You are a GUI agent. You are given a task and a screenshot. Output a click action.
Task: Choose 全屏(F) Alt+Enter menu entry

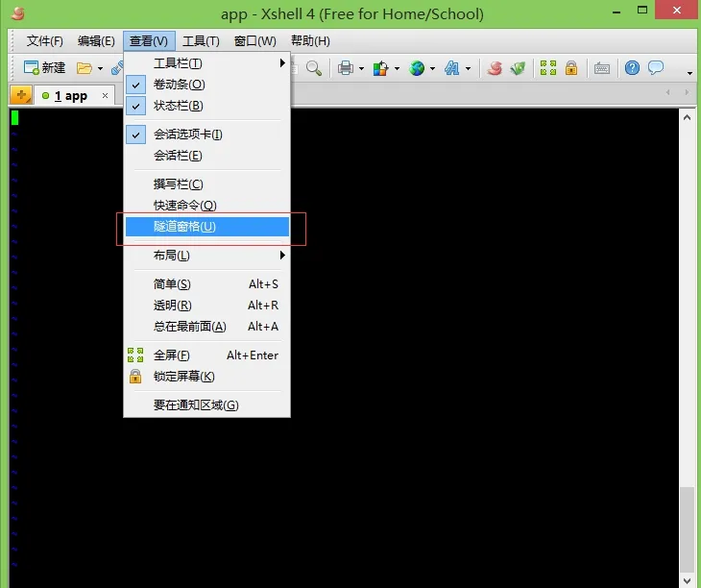(207, 355)
